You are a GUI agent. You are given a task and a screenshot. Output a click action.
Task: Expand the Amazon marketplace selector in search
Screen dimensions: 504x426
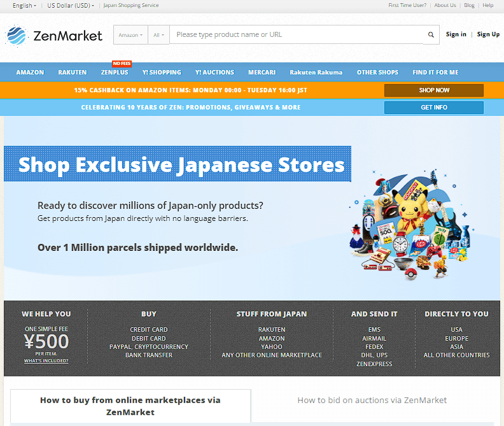tap(130, 35)
